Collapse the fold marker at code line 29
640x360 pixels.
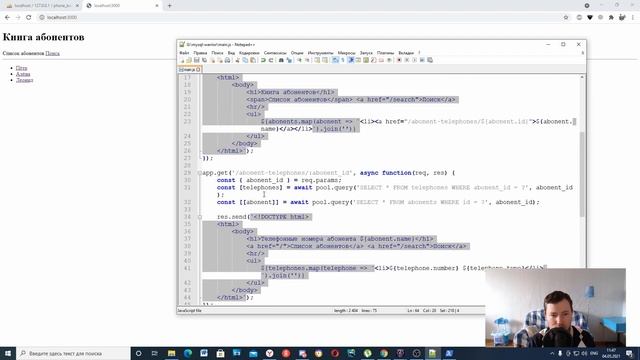coord(200,173)
